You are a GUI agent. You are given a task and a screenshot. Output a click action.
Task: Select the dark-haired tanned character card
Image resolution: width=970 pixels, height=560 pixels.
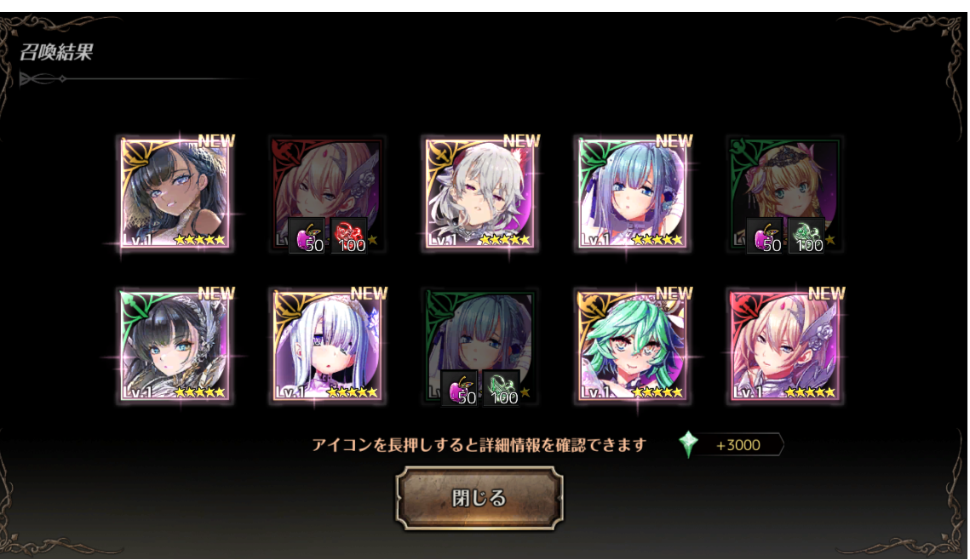click(175, 193)
